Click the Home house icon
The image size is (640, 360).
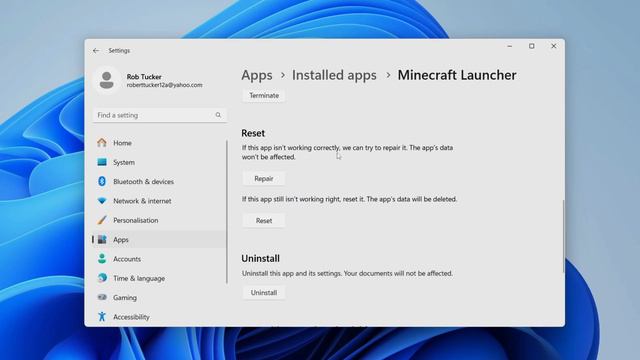pos(102,142)
